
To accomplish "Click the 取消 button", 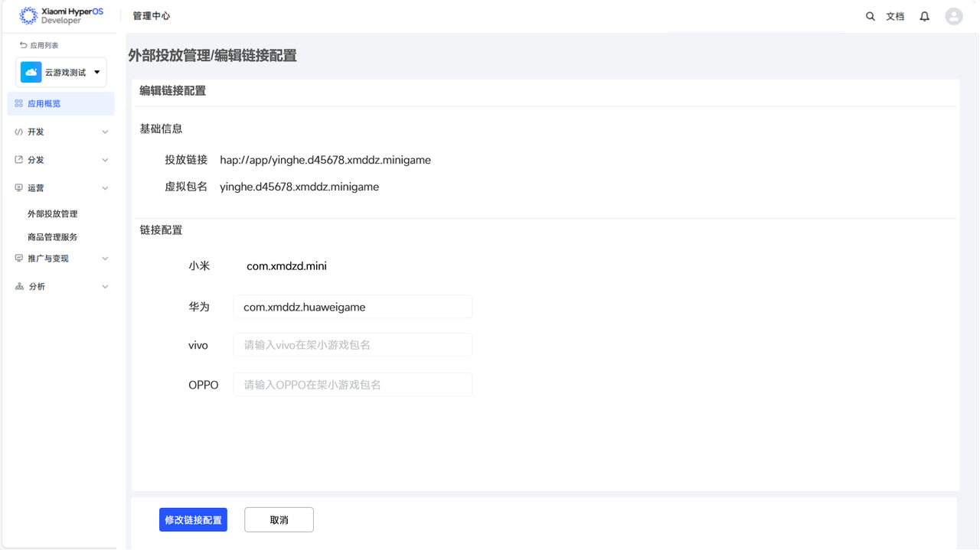I will [279, 520].
